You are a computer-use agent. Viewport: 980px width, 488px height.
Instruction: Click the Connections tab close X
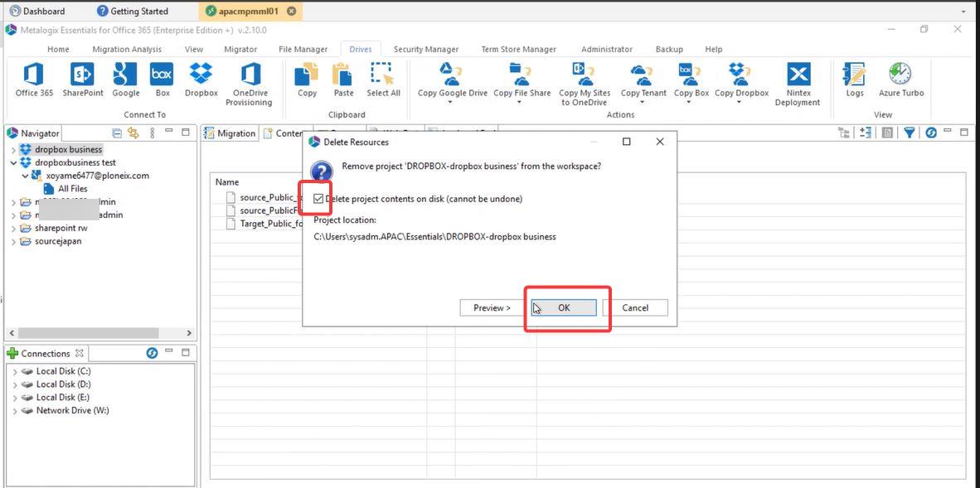click(79, 353)
